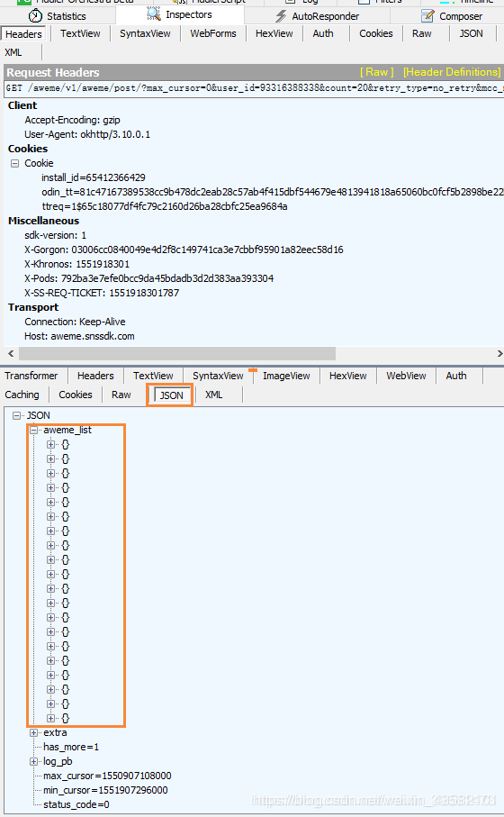Collapse the root JSON node
The width and height of the screenshot is (504, 817).
17,416
